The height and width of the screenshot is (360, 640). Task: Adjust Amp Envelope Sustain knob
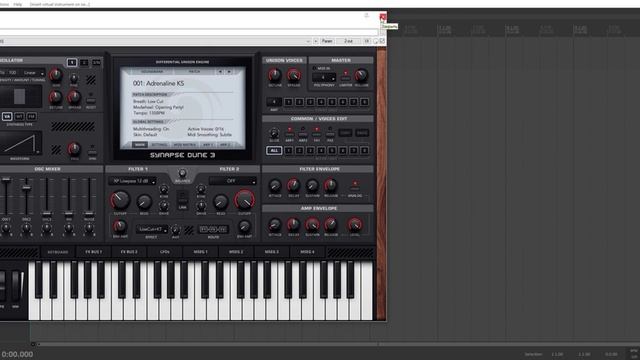click(x=312, y=225)
